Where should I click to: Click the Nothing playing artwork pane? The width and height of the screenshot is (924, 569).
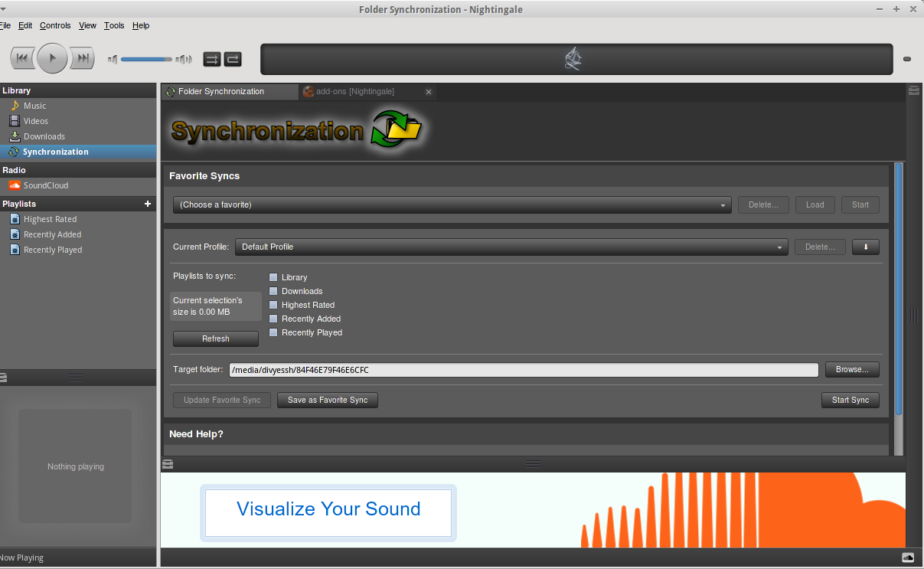(76, 466)
